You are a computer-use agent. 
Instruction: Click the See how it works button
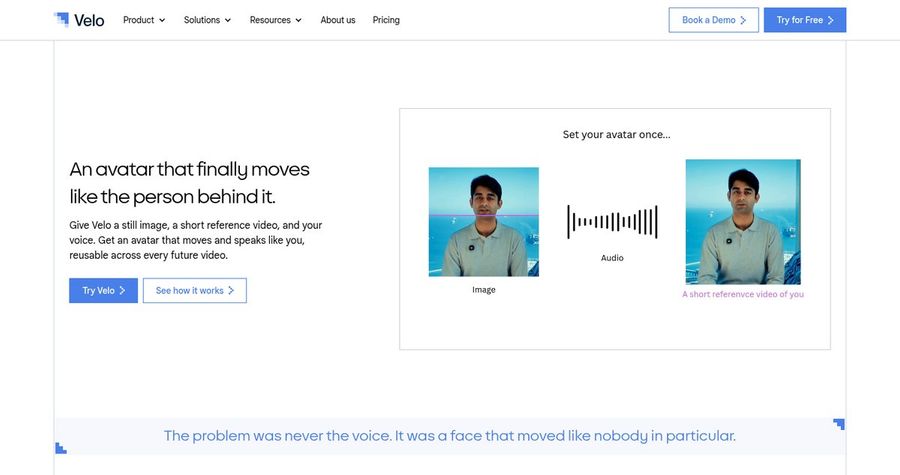(x=195, y=291)
